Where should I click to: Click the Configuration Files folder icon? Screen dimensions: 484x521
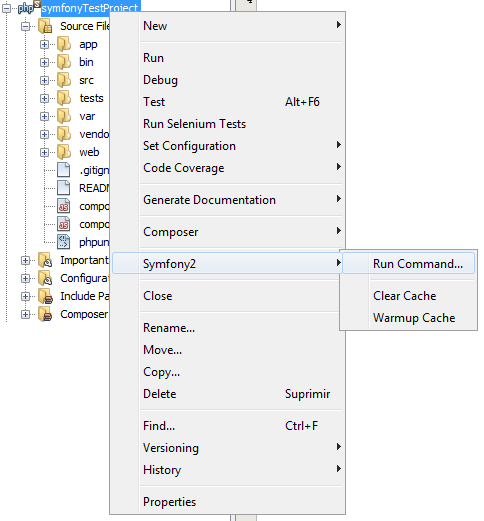45,278
